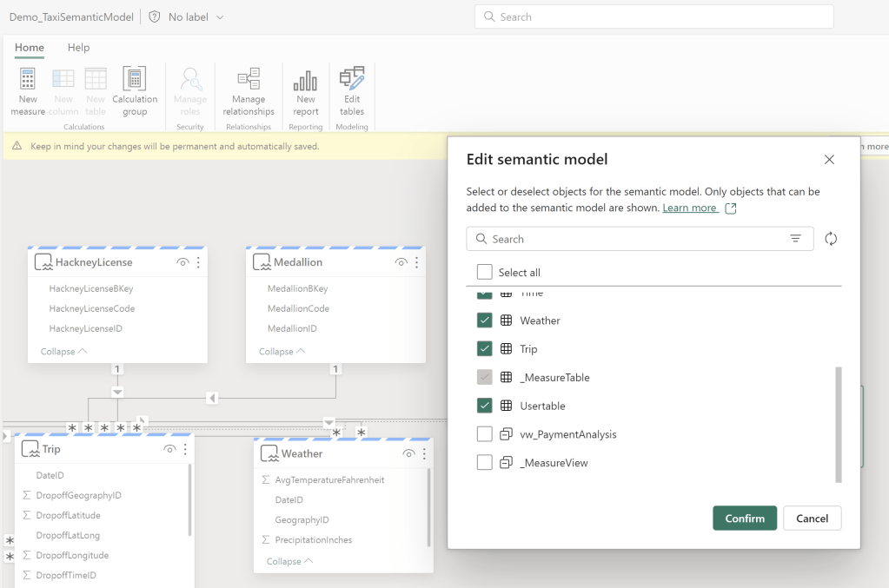Collapse the HackneyLicense table card
The height and width of the screenshot is (588, 889).
64,352
